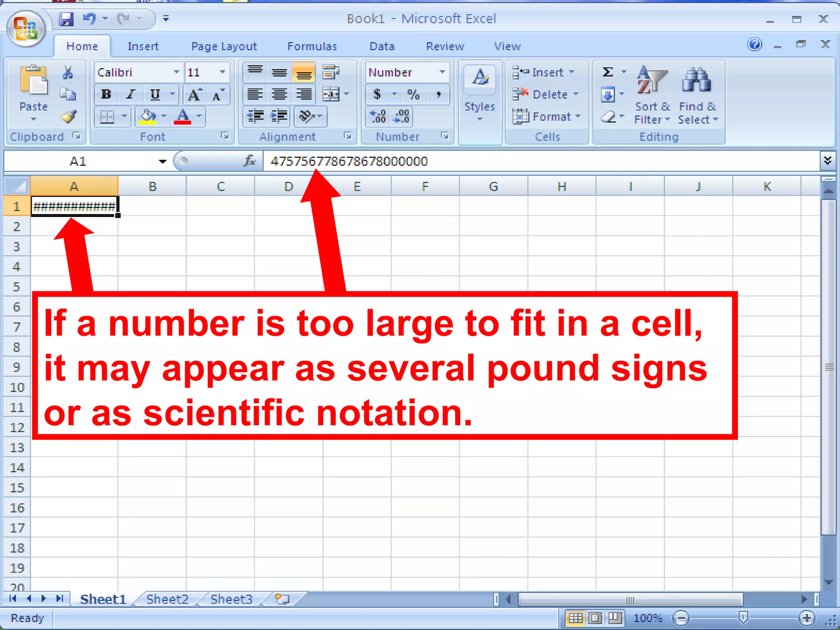Open the Font dialog launcher

225,136
